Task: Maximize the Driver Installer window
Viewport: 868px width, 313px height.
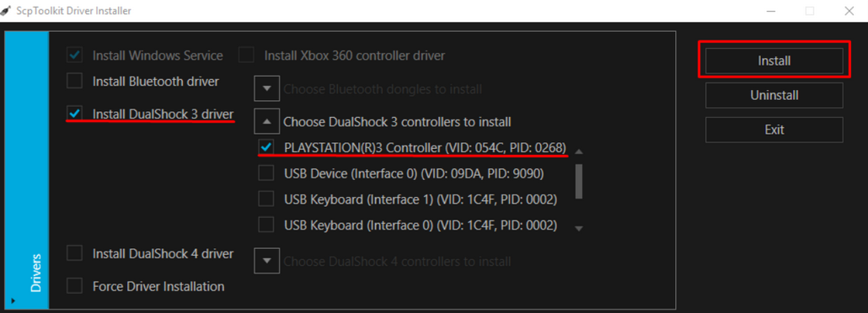Action: (809, 10)
